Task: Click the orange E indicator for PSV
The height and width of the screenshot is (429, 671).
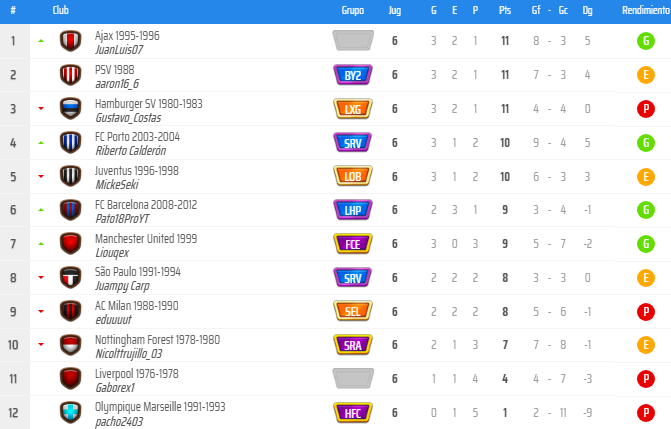Action: tap(647, 75)
